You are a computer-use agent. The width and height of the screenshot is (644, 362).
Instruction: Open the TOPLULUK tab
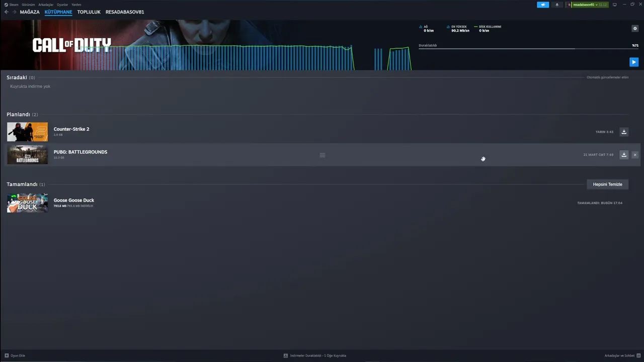[x=89, y=12]
